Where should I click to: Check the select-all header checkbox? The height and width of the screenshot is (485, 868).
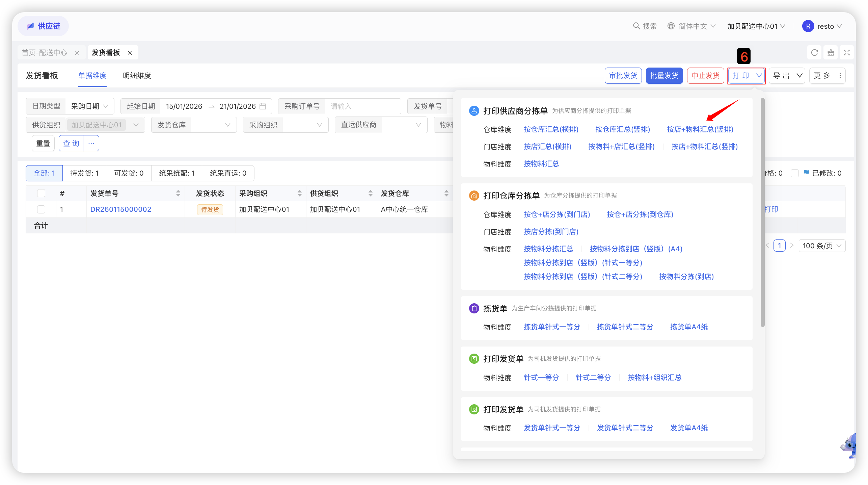[x=41, y=194]
